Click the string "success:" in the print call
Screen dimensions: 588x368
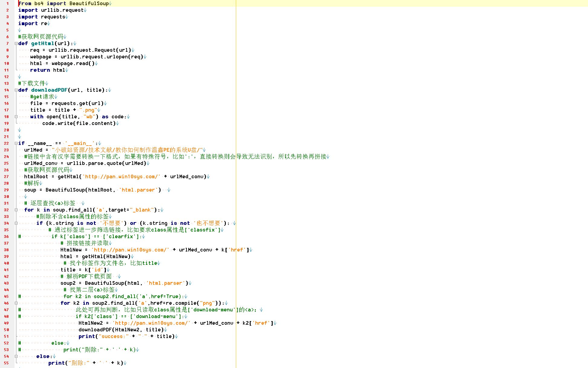pyautogui.click(x=113, y=336)
